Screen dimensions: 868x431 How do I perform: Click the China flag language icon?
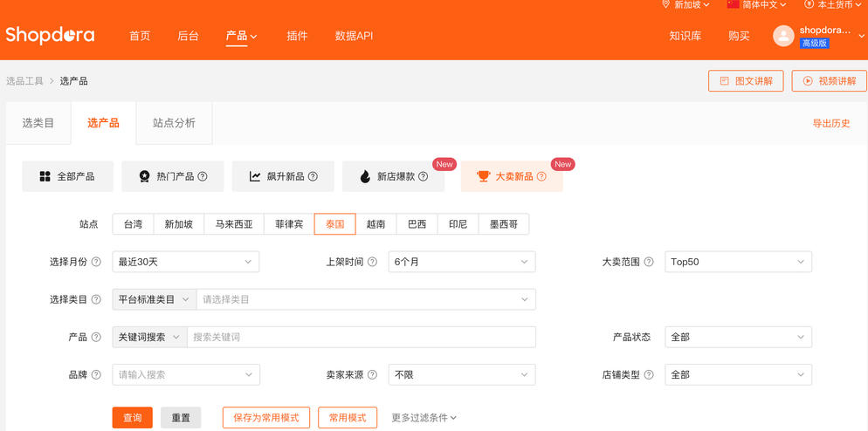tap(733, 4)
